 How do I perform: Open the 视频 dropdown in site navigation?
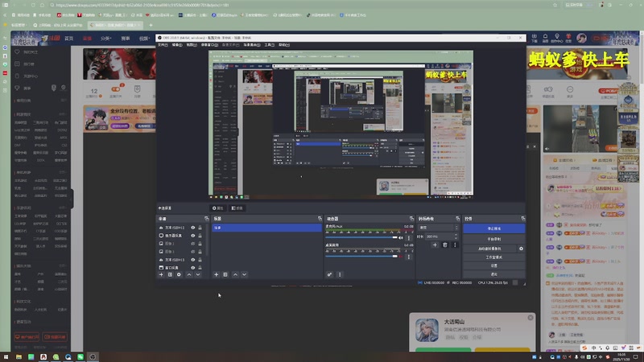(146, 38)
